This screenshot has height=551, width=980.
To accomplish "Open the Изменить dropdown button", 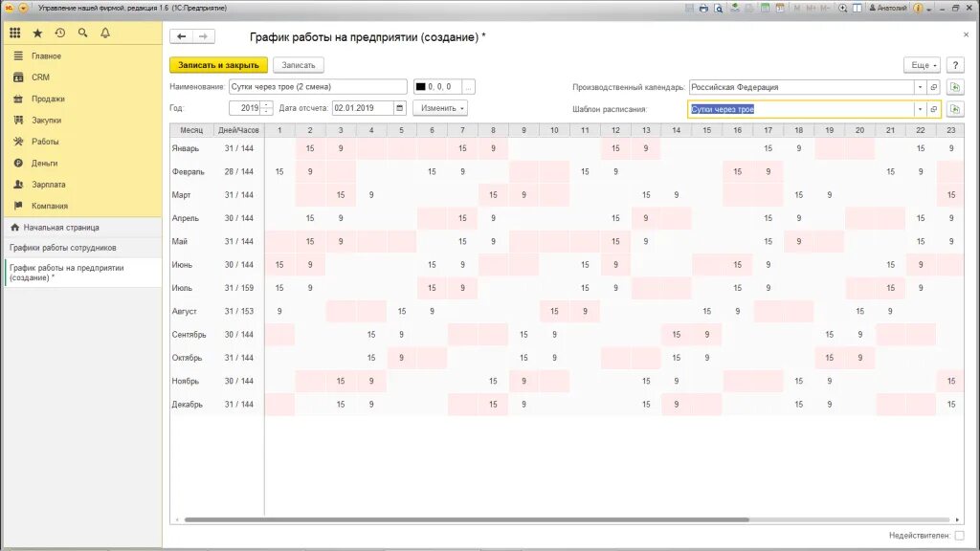I will (x=440, y=108).
